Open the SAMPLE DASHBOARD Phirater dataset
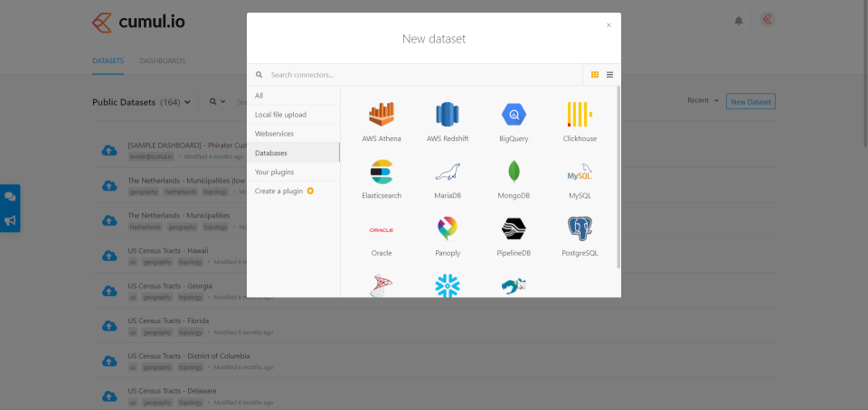Screen dimensions: 868x410 click(x=187, y=145)
